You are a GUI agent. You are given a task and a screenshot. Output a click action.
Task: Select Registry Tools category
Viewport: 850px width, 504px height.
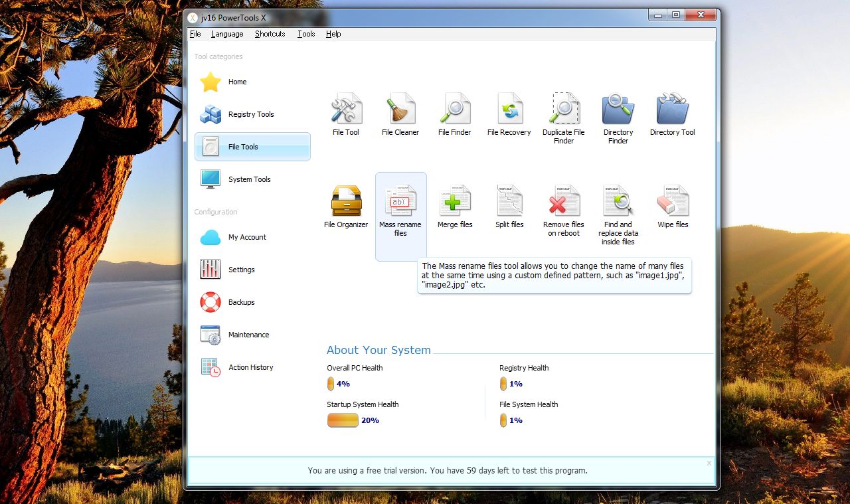point(252,114)
